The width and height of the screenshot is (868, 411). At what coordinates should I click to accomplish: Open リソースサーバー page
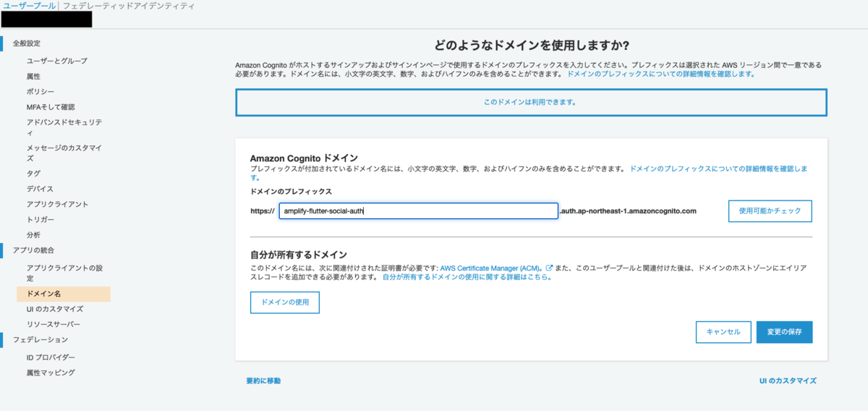(x=54, y=324)
